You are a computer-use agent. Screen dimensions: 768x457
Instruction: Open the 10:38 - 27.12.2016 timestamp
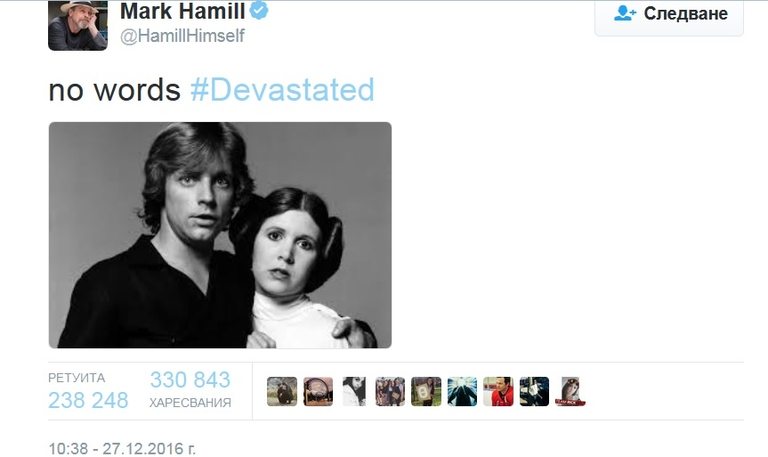click(122, 449)
